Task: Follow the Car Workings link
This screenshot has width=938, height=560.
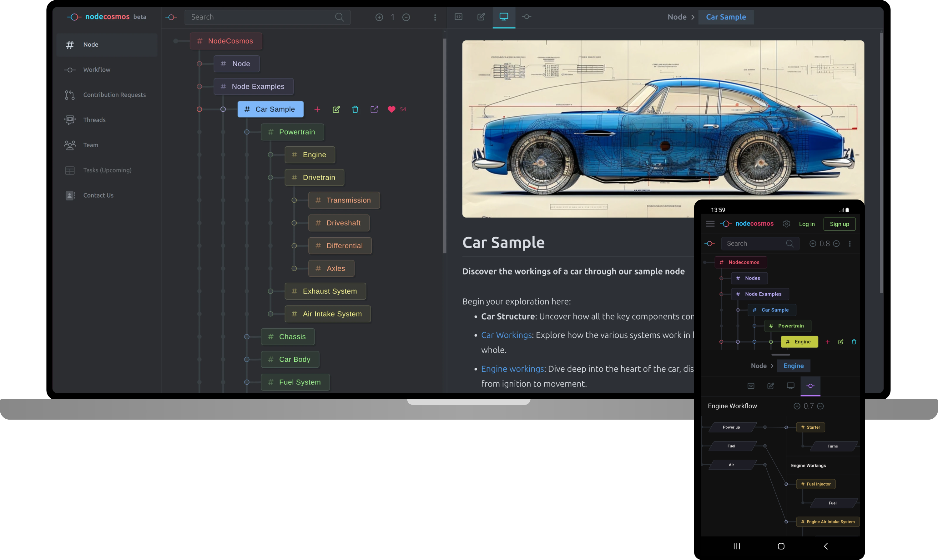Action: [506, 335]
